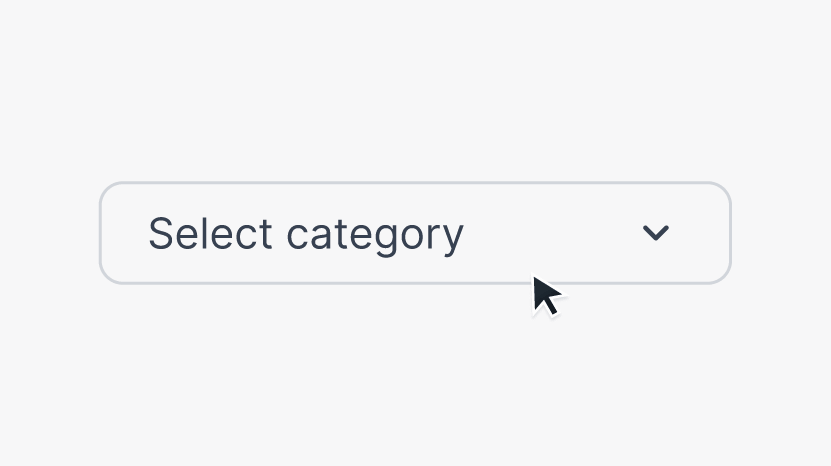Click the left padding of the category dropdown
Viewport: 831px width, 466px height.
click(x=124, y=233)
